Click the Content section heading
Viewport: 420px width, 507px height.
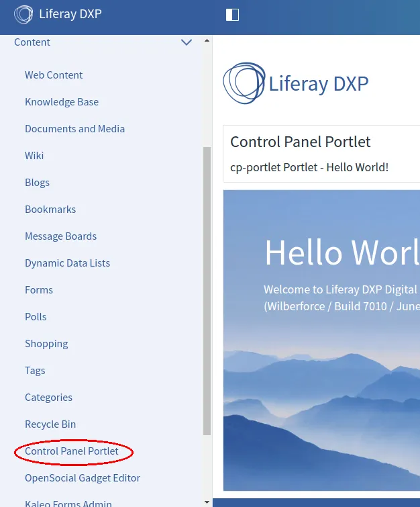tap(32, 42)
